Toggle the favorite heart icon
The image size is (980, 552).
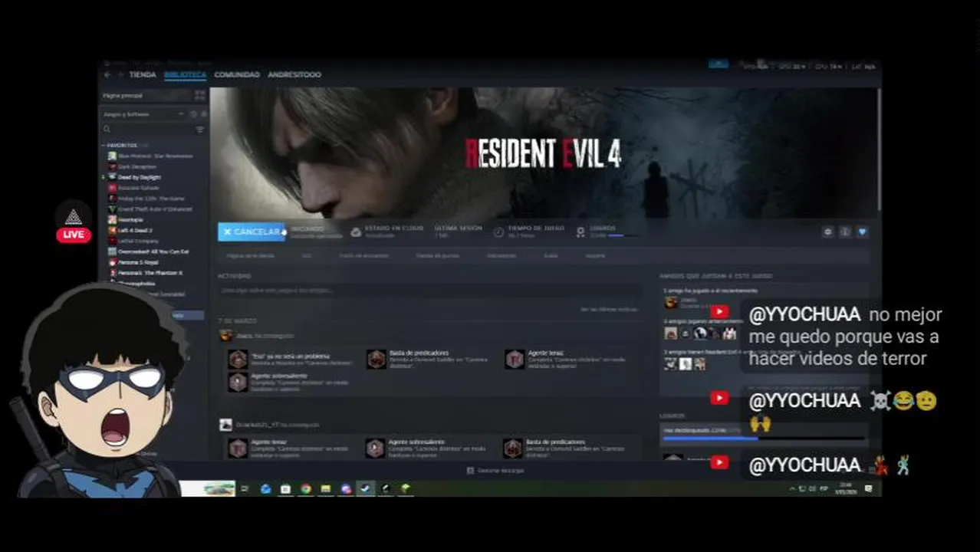tap(862, 232)
